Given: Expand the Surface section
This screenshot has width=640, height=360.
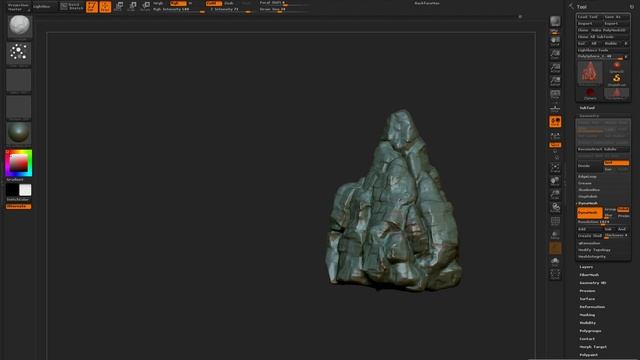Looking at the screenshot, I should [x=587, y=299].
